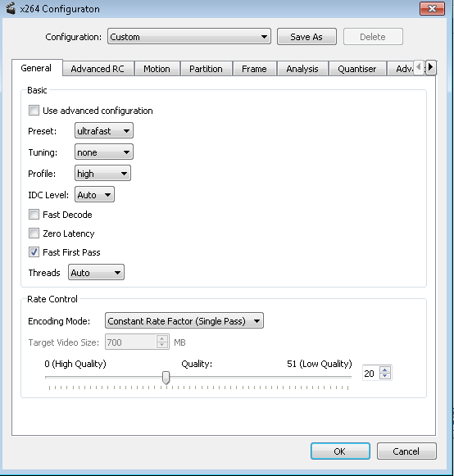This screenshot has width=454, height=476.
Task: Click the Save As button
Action: point(306,37)
